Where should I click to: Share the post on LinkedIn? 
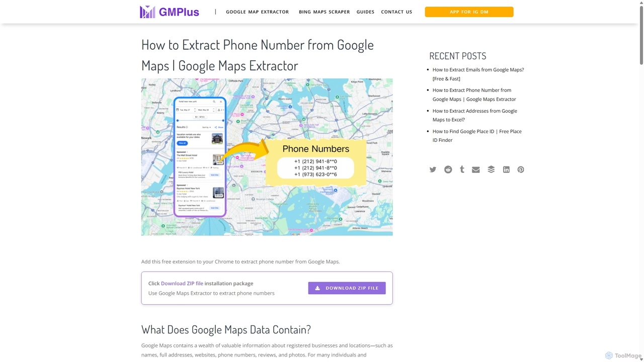coord(506,169)
